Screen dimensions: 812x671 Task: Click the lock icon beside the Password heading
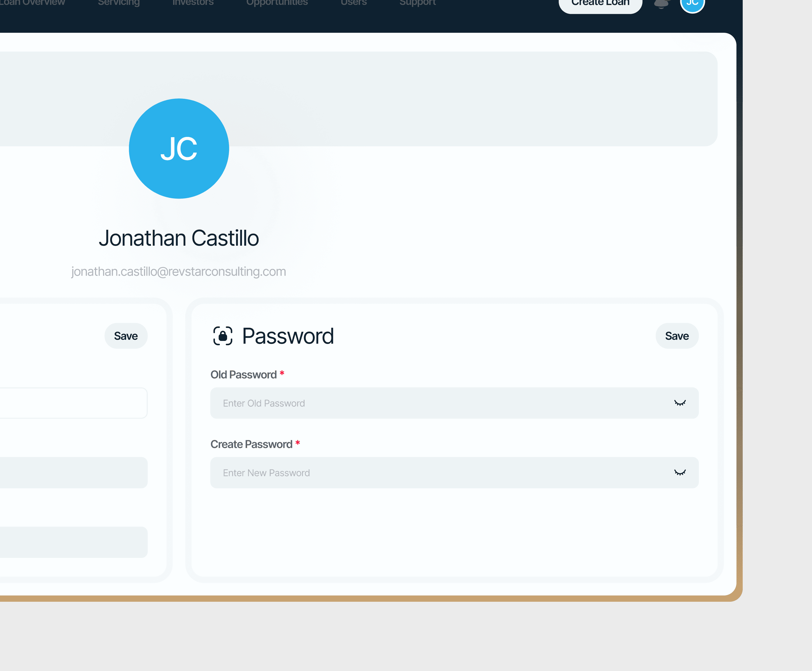click(x=223, y=335)
